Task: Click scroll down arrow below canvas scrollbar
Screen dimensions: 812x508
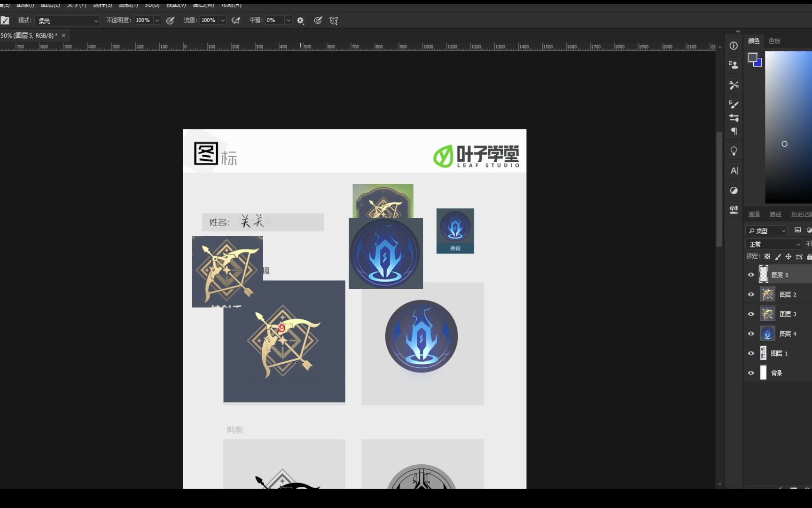Action: [x=719, y=484]
